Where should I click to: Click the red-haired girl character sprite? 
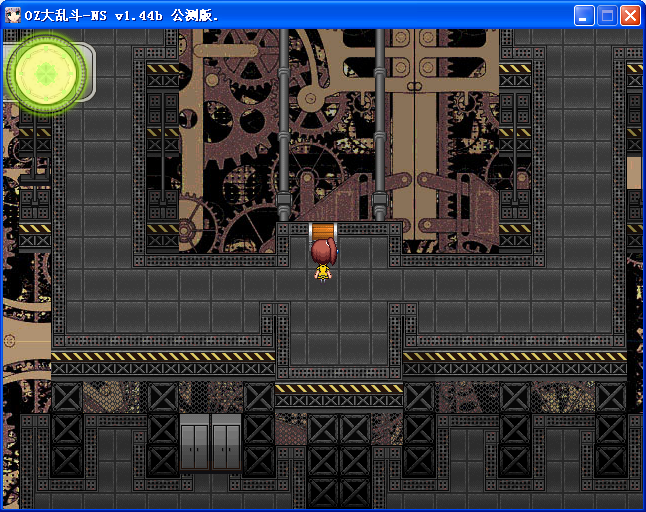pos(323,260)
